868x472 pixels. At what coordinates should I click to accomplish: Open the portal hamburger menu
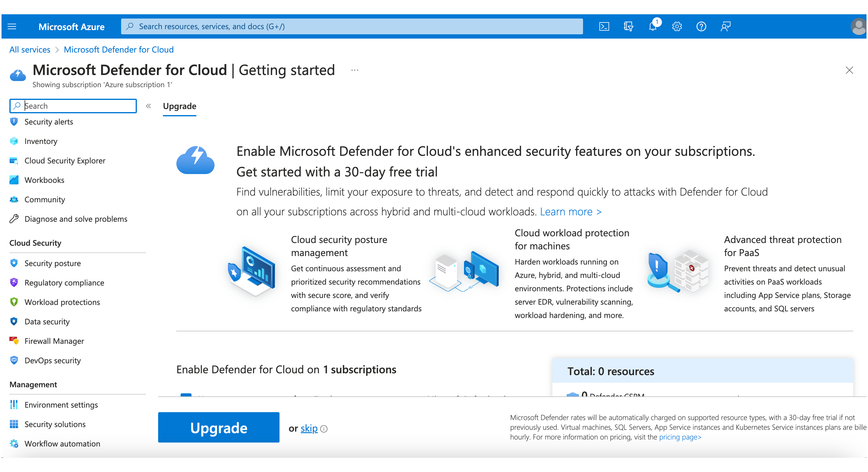tap(12, 26)
